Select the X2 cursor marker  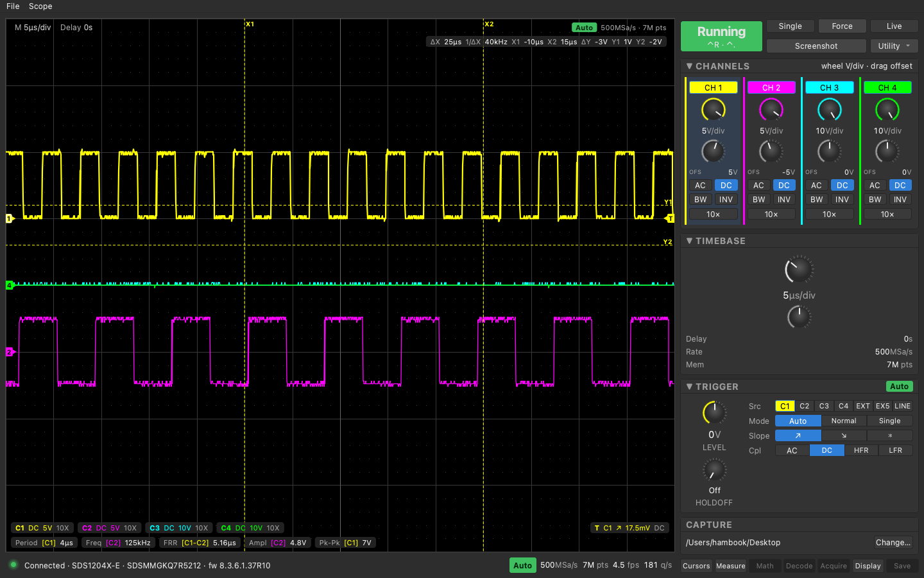pyautogui.click(x=489, y=24)
